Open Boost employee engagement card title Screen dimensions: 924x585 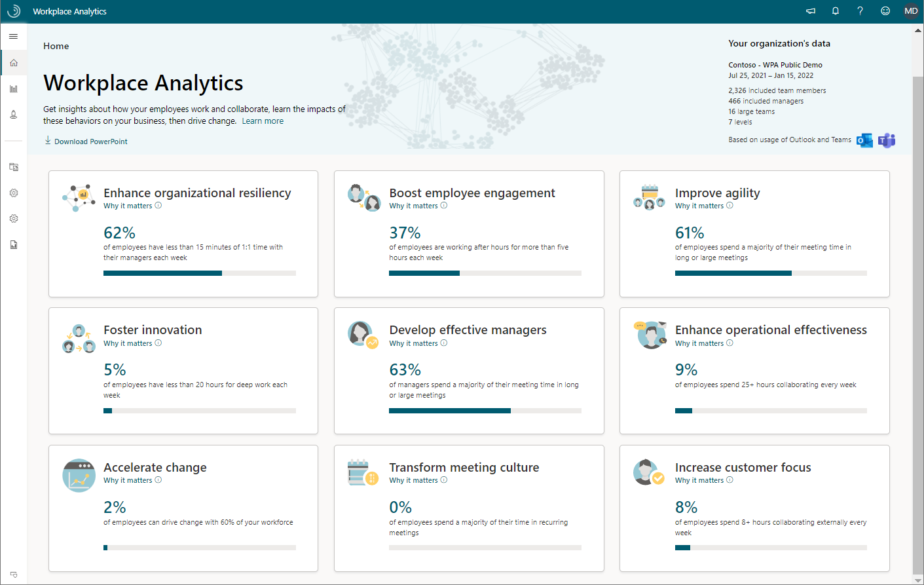click(x=472, y=193)
